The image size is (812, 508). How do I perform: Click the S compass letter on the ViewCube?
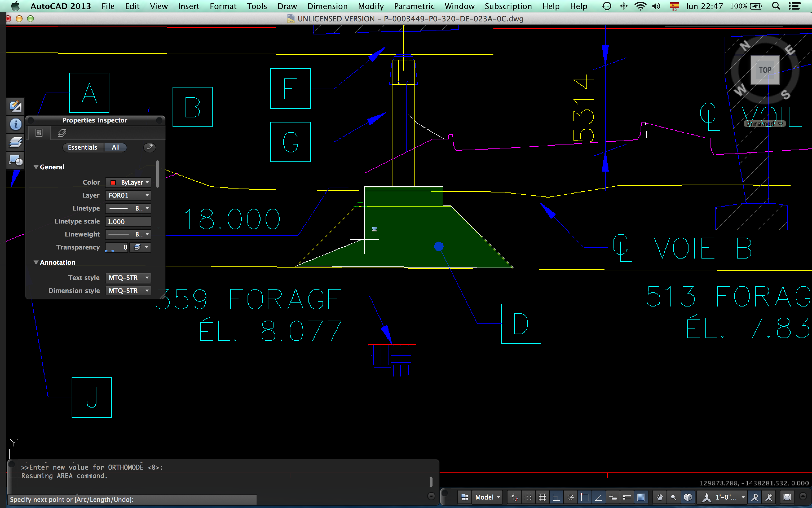point(785,95)
